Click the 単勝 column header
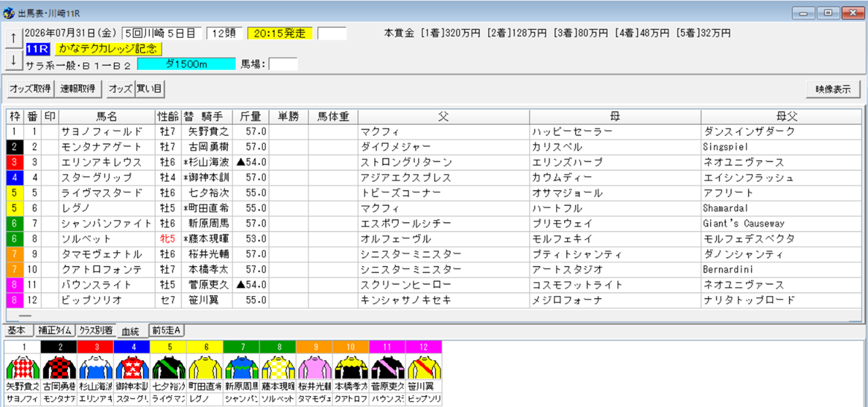Screen dimensions: 868x407 tap(288, 116)
